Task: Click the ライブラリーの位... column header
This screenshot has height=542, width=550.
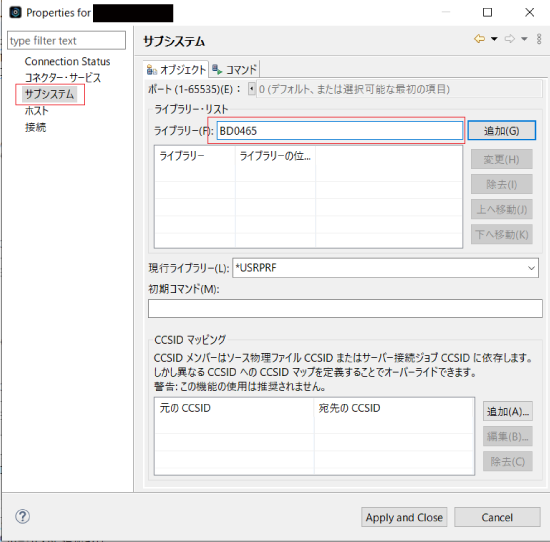Action: (275, 156)
